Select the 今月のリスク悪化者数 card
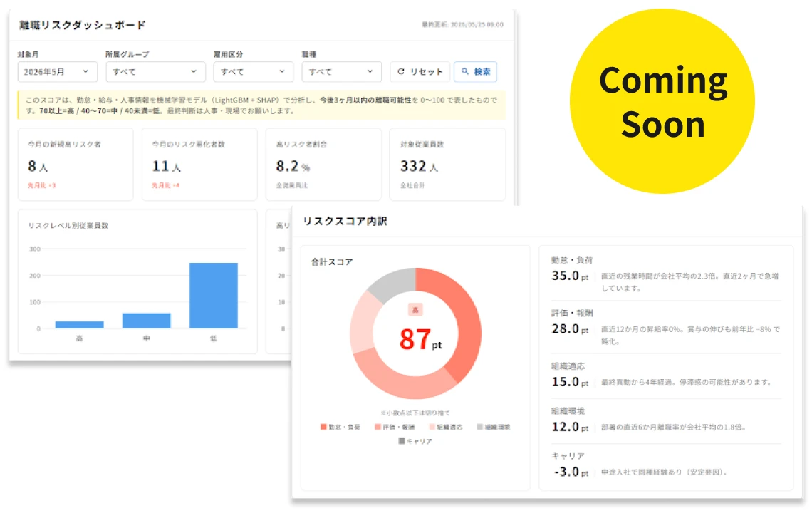This screenshot has height=513, width=812. point(199,165)
